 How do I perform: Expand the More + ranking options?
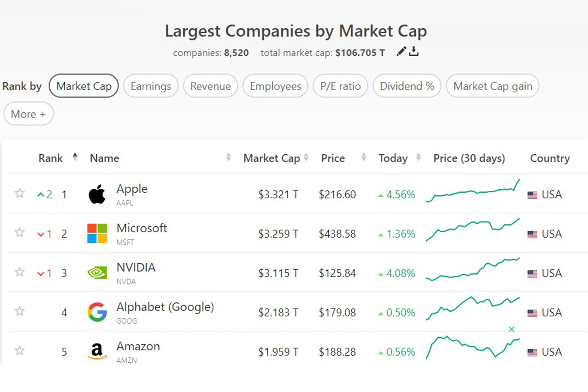(28, 114)
